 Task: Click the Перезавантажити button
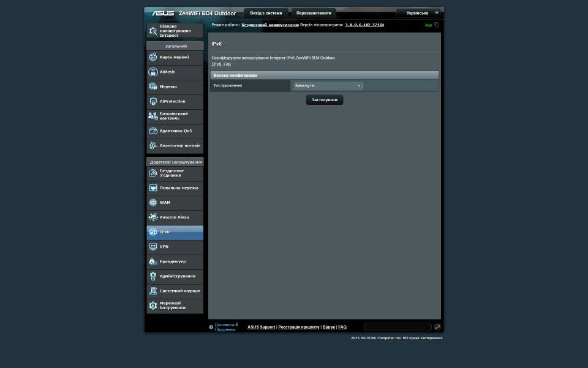tap(314, 13)
